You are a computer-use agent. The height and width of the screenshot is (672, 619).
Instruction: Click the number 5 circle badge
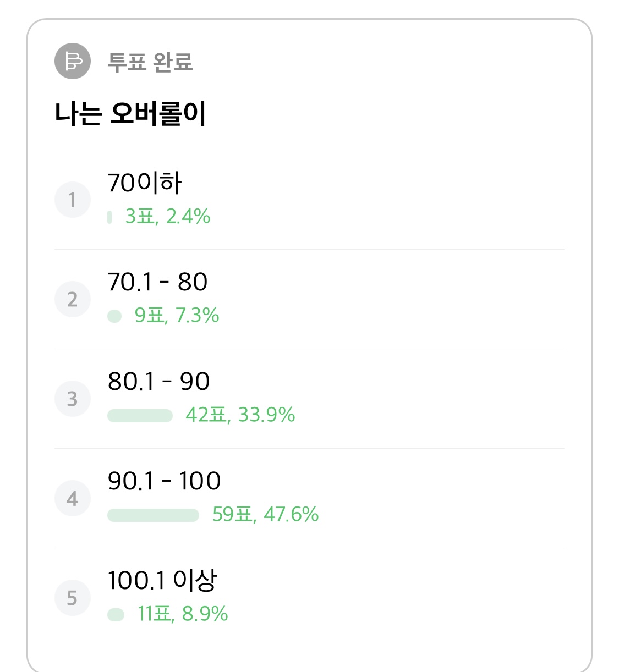72,598
